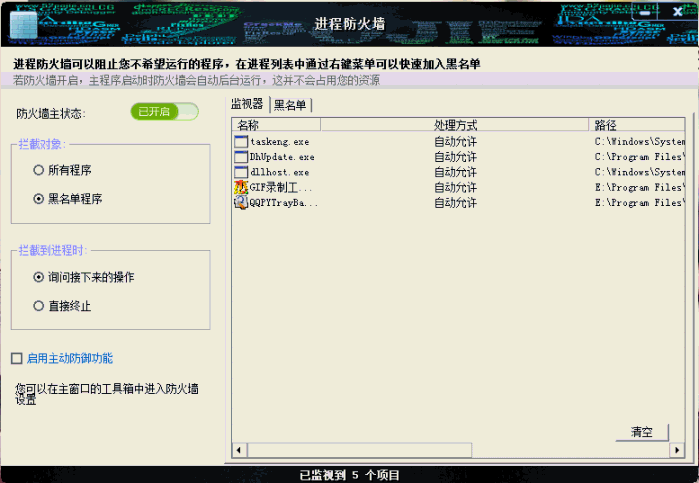
Task: Click the GIF录制工 application icon
Action: 241,187
